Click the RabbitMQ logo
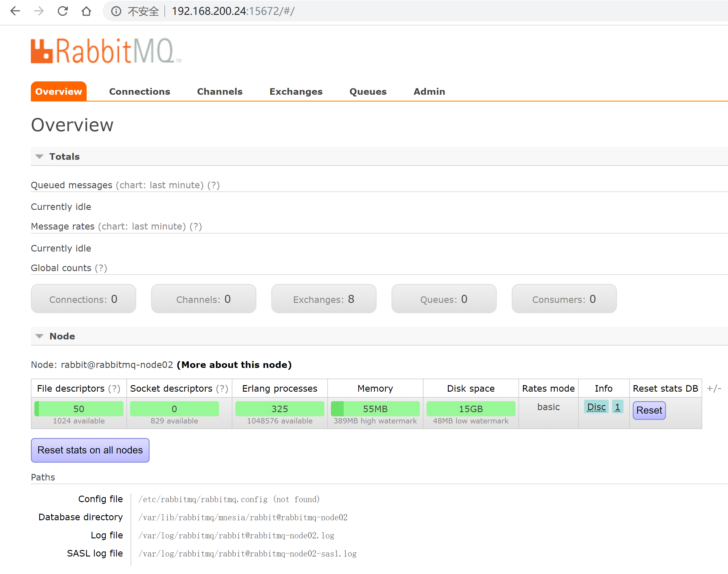Screen dimensions: 728x574 106,51
